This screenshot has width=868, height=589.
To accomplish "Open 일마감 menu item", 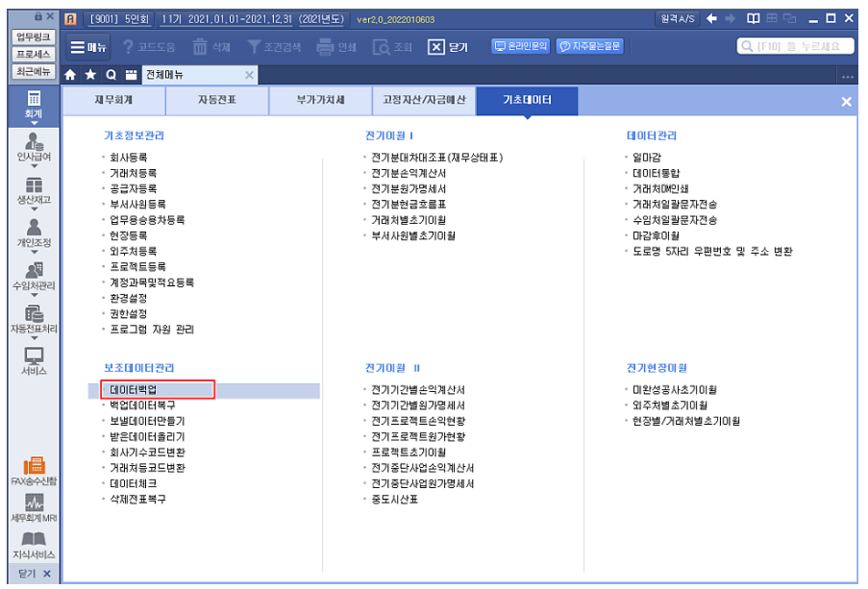I will point(647,158).
